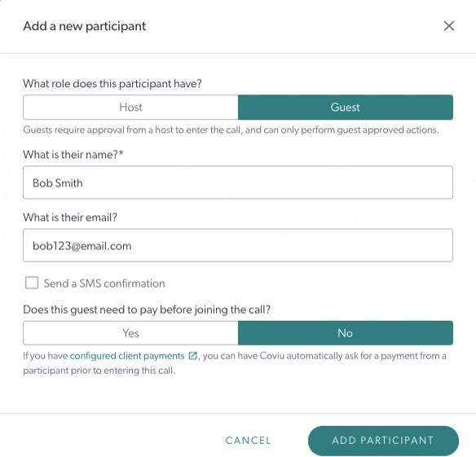Click the Add a new participant title
The image size is (476, 457).
point(85,26)
